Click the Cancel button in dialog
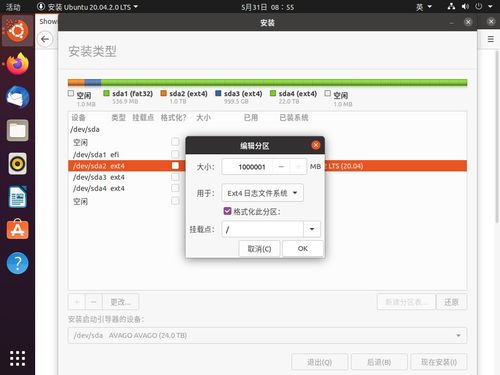This screenshot has width=500, height=375. [259, 249]
